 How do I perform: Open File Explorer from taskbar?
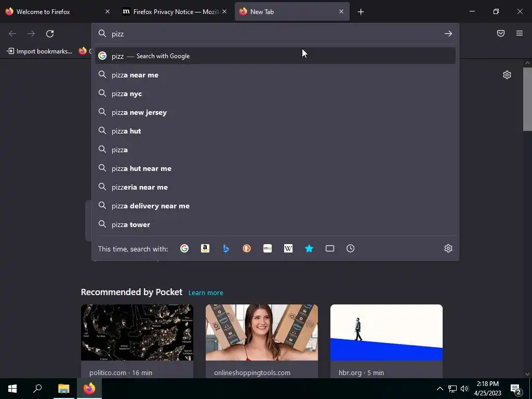coord(63,389)
